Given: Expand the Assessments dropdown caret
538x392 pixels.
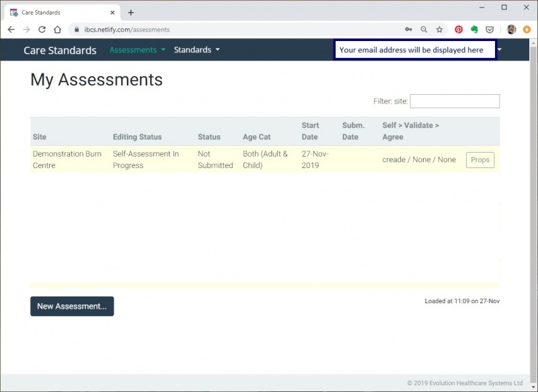Looking at the screenshot, I should [163, 50].
